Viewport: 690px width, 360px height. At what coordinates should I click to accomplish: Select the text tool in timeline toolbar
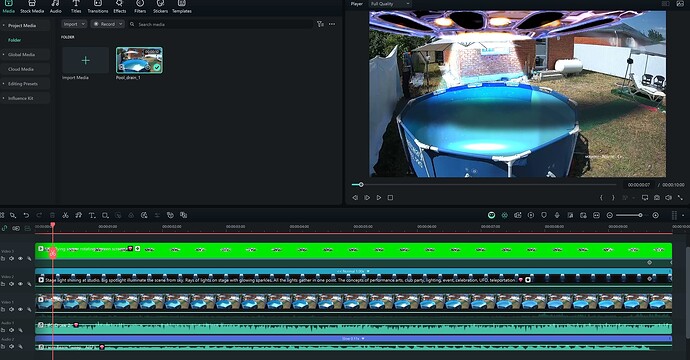[x=92, y=215]
